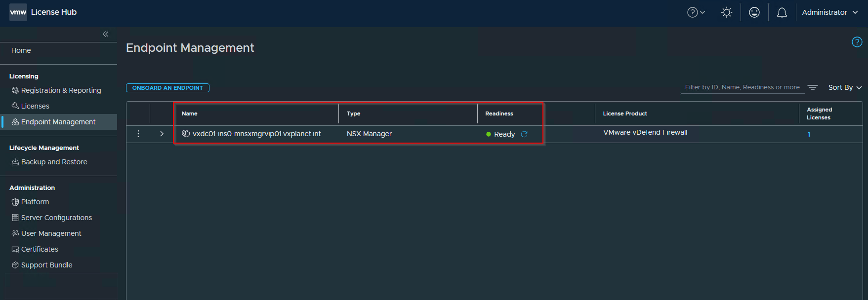
Task: Click the Ready status text
Action: pyautogui.click(x=504, y=134)
